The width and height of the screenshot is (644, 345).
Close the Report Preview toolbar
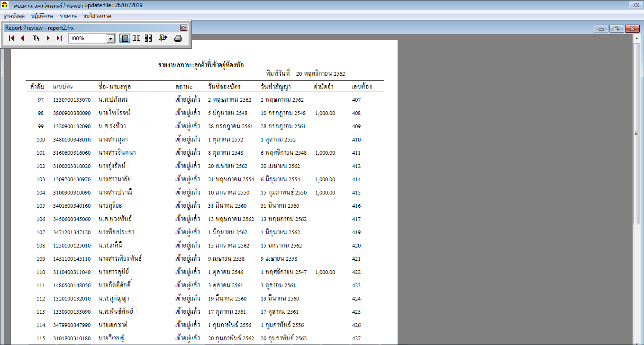183,28
